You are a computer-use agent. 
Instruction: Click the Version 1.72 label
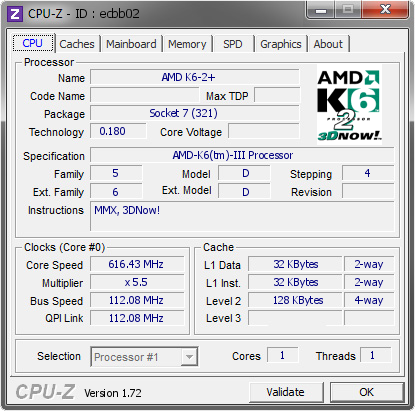point(113,393)
